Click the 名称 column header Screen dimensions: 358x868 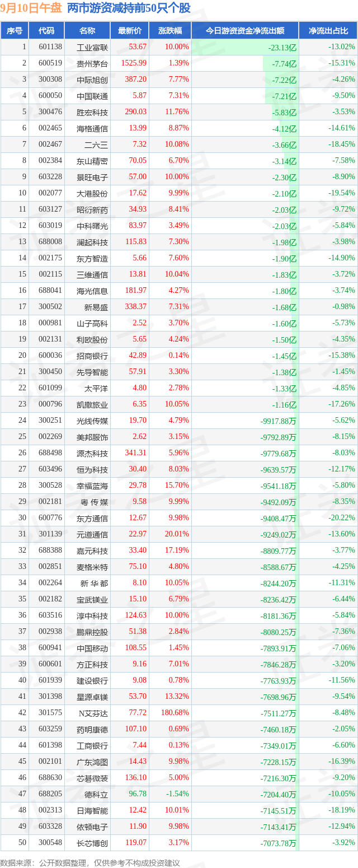[87, 31]
